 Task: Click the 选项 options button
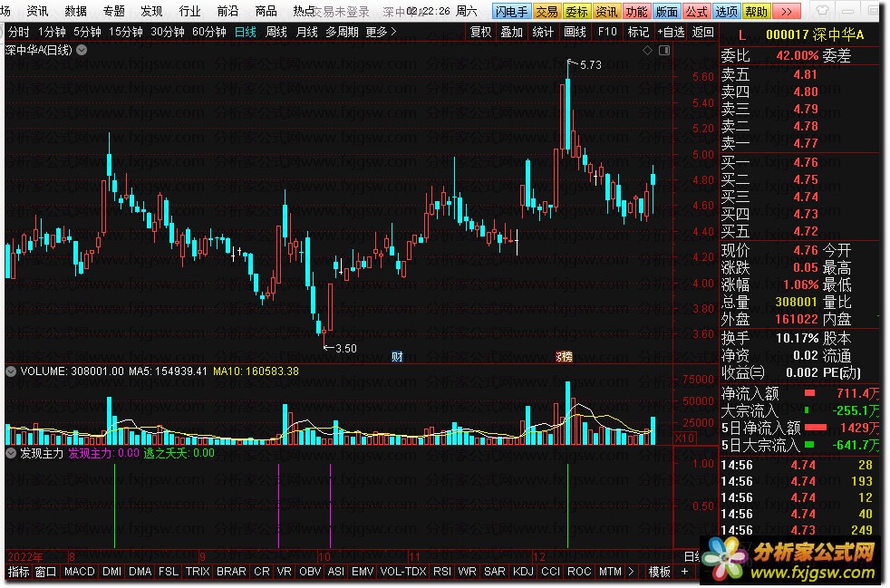(x=727, y=11)
